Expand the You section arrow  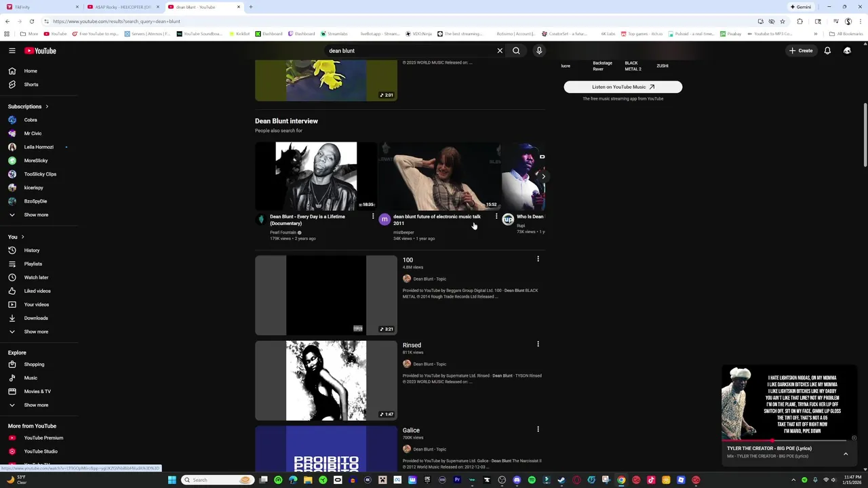tap(22, 237)
